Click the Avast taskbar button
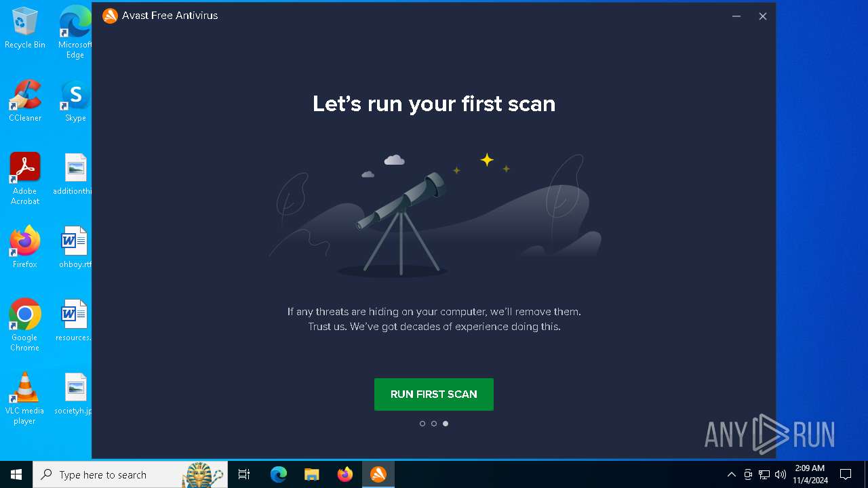The height and width of the screenshot is (488, 868). click(378, 474)
